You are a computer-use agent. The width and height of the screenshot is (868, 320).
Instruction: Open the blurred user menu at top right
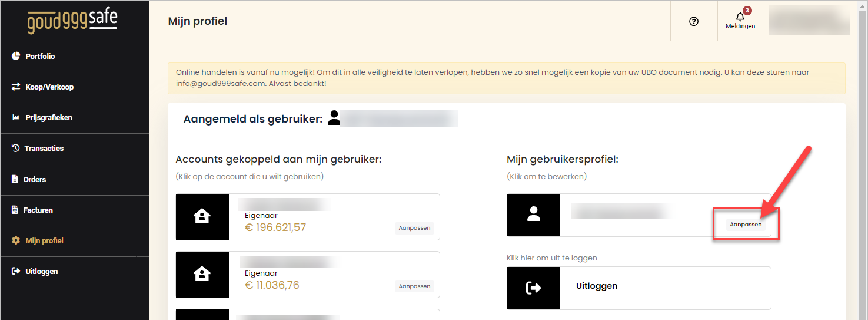(x=809, y=21)
